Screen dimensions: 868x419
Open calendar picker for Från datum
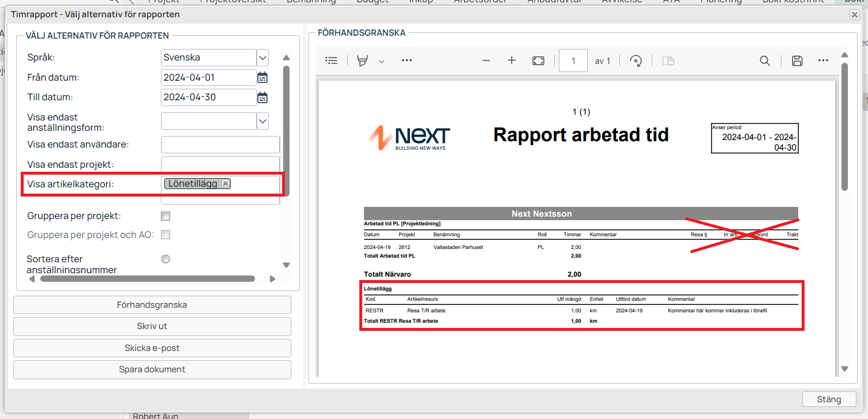coord(262,78)
